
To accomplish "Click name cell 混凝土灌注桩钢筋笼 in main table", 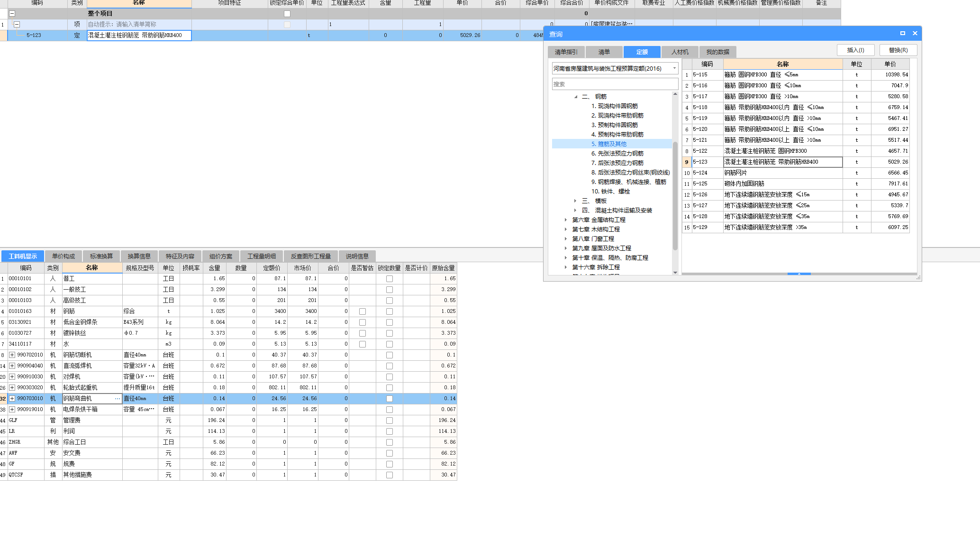I will (x=139, y=36).
